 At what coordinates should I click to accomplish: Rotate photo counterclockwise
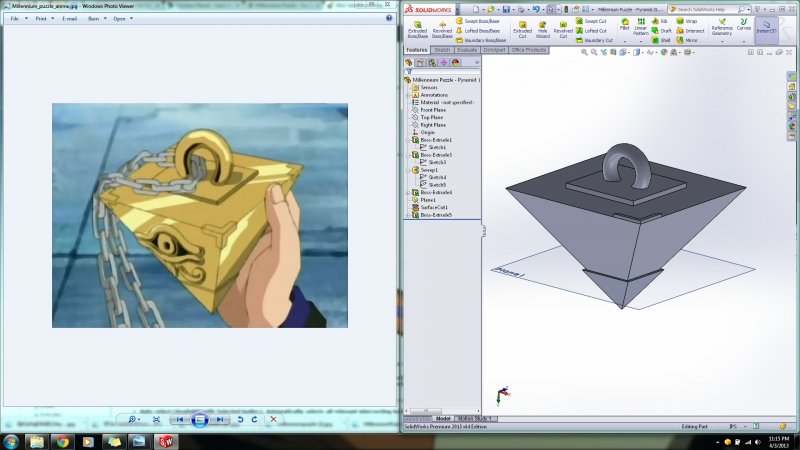coord(240,419)
